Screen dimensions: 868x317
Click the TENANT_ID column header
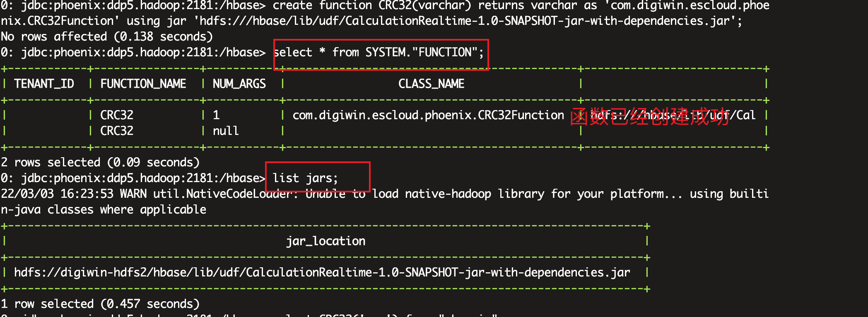[x=44, y=84]
